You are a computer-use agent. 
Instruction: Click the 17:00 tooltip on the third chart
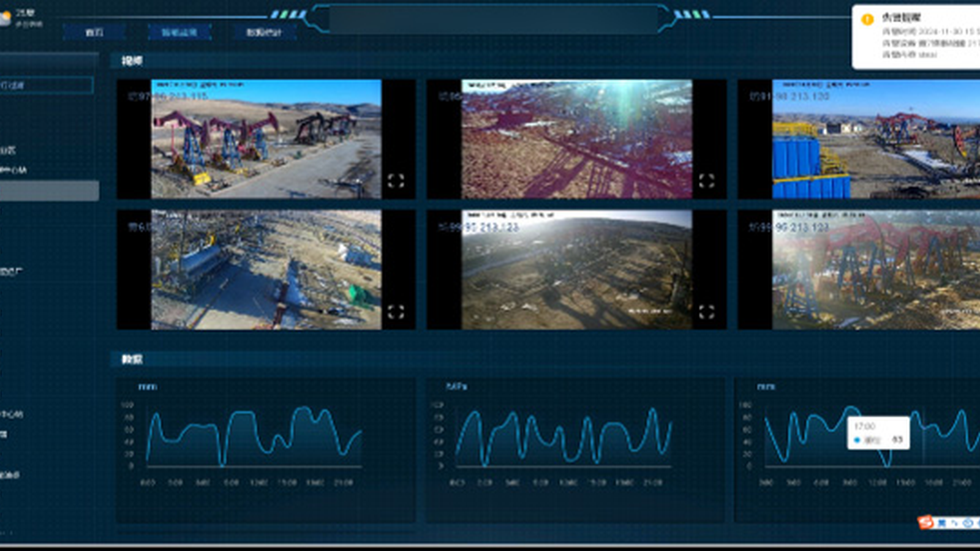click(x=878, y=433)
